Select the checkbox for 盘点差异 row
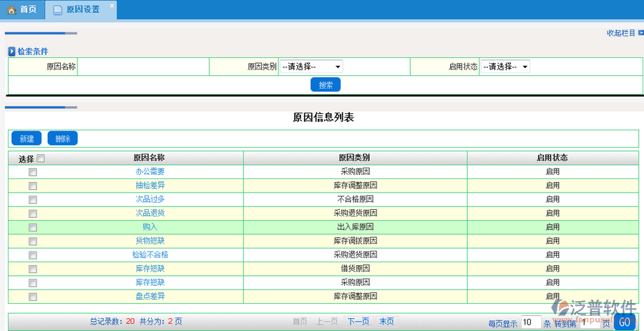This screenshot has width=644, height=331. coord(32,297)
